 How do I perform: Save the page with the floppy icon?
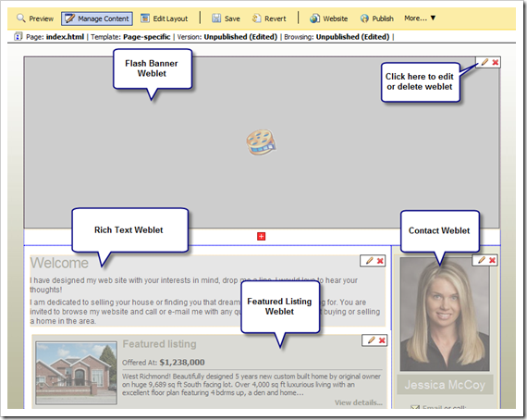(226, 19)
